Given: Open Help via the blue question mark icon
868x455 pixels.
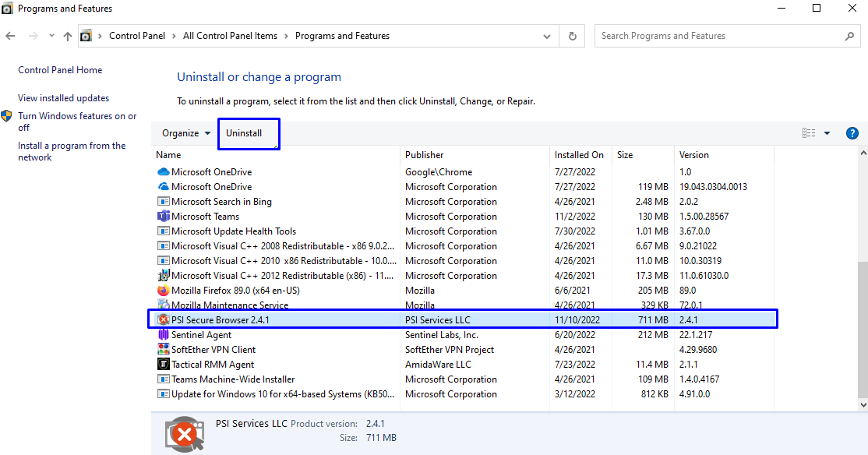Looking at the screenshot, I should [x=852, y=132].
